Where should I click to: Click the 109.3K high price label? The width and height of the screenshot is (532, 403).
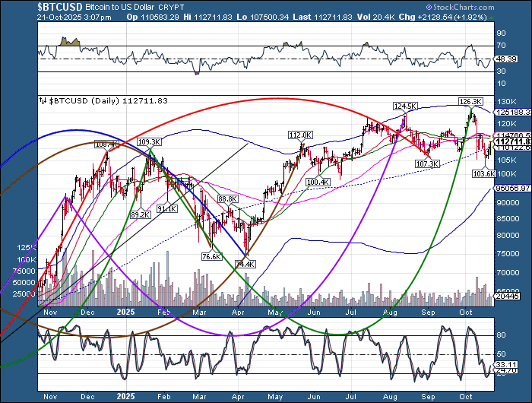150,142
